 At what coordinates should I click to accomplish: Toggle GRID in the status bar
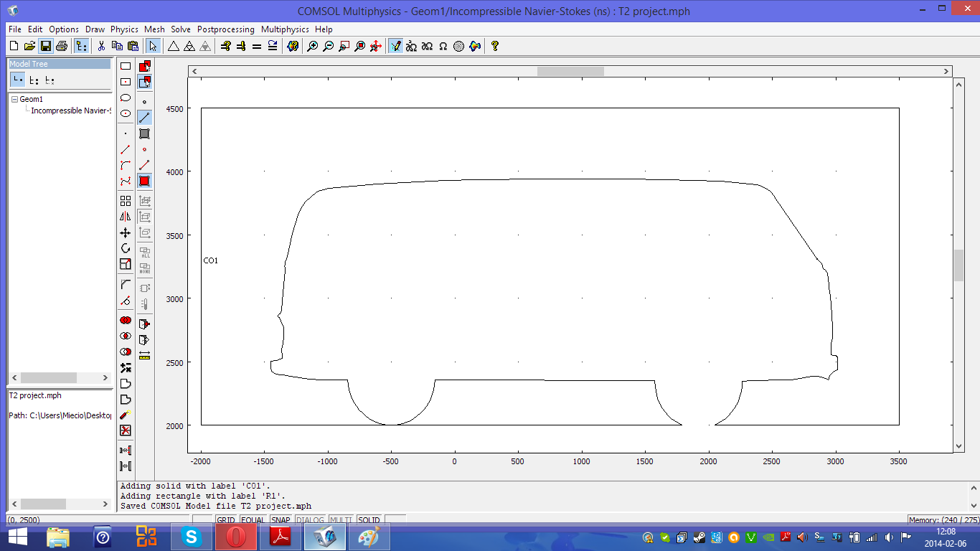(226, 520)
